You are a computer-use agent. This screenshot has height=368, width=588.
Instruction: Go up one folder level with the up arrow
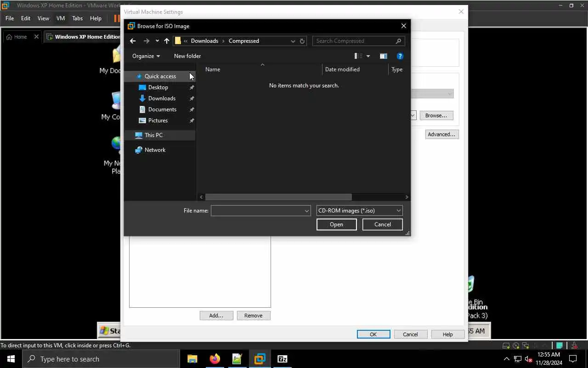pyautogui.click(x=166, y=41)
